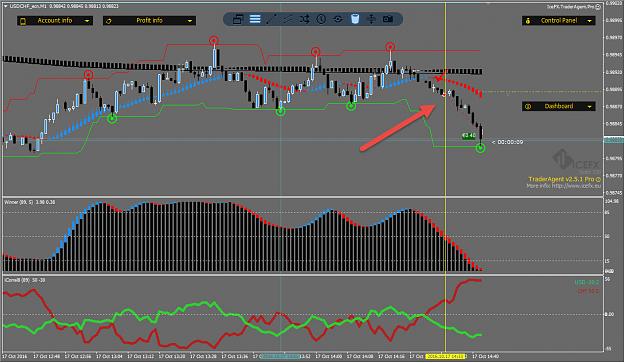Select the rightmost green circle low marker
Screen dimensions: 625x363
[x=481, y=148]
